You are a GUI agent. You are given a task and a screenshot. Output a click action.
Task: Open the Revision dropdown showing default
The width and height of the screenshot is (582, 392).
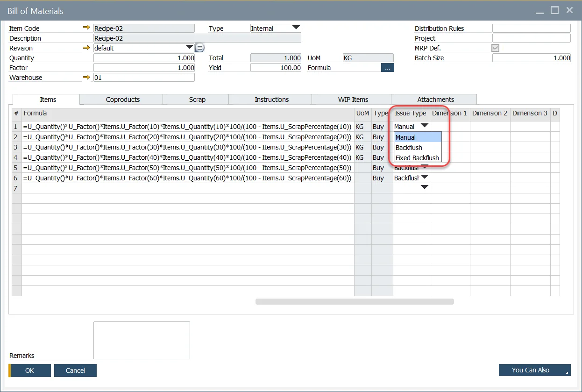coord(189,47)
